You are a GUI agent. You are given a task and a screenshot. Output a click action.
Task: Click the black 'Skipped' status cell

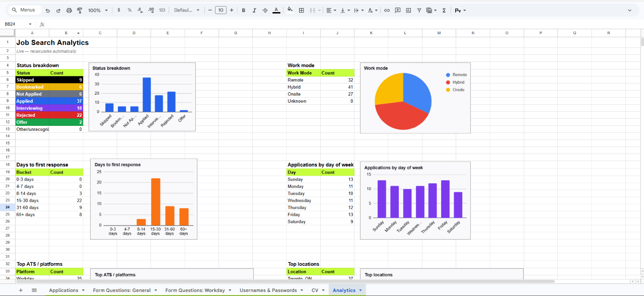tap(33, 80)
